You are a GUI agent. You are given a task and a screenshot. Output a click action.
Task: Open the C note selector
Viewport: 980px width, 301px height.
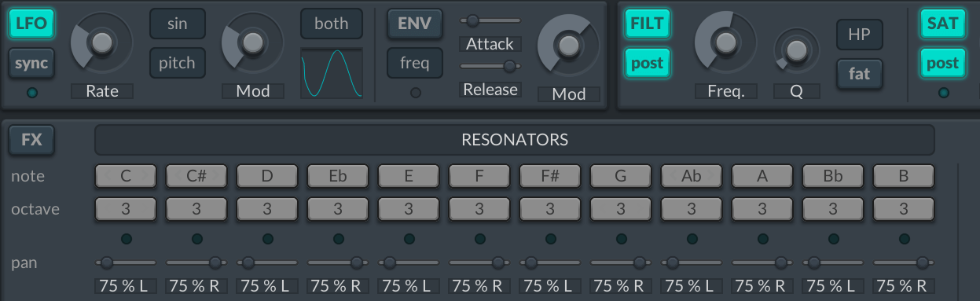(126, 177)
